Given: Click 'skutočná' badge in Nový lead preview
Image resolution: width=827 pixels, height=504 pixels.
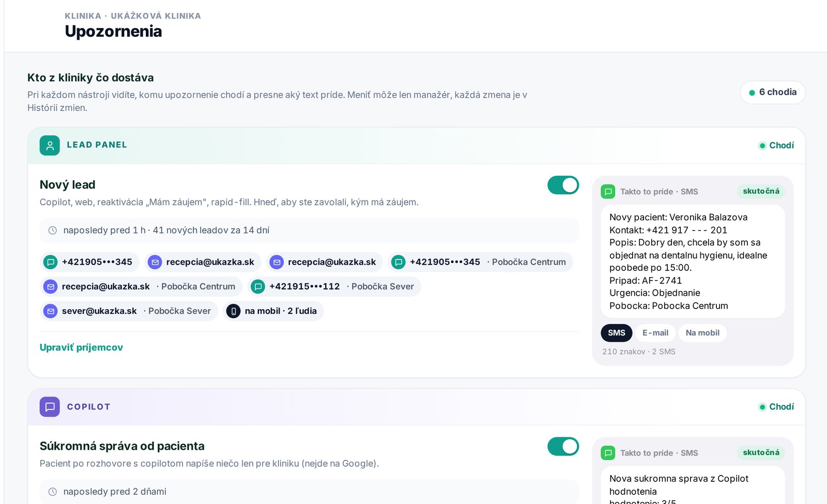Looking at the screenshot, I should pos(761,191).
